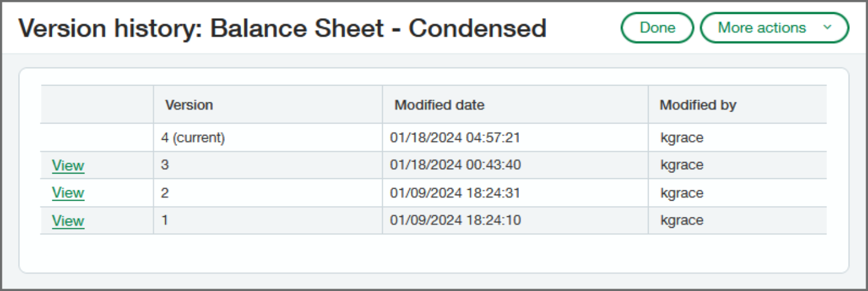The image size is (868, 291).
Task: Click kgrace in the current version row
Action: click(682, 138)
